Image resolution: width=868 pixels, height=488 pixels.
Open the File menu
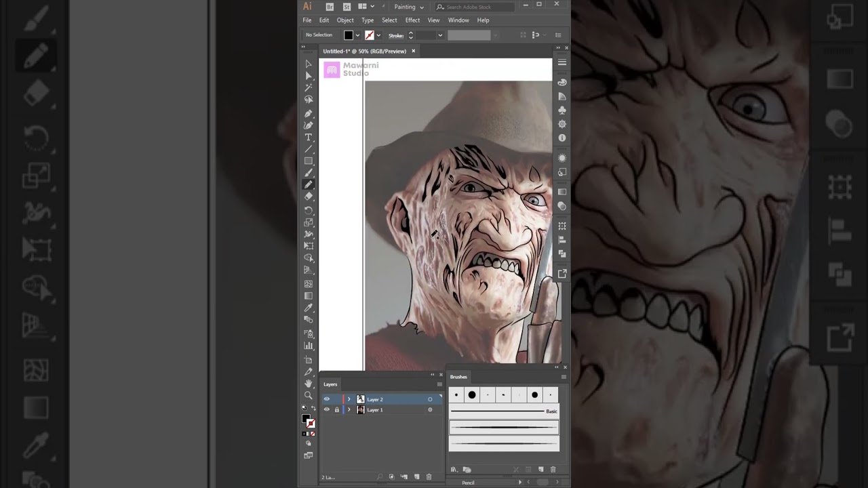tap(307, 20)
